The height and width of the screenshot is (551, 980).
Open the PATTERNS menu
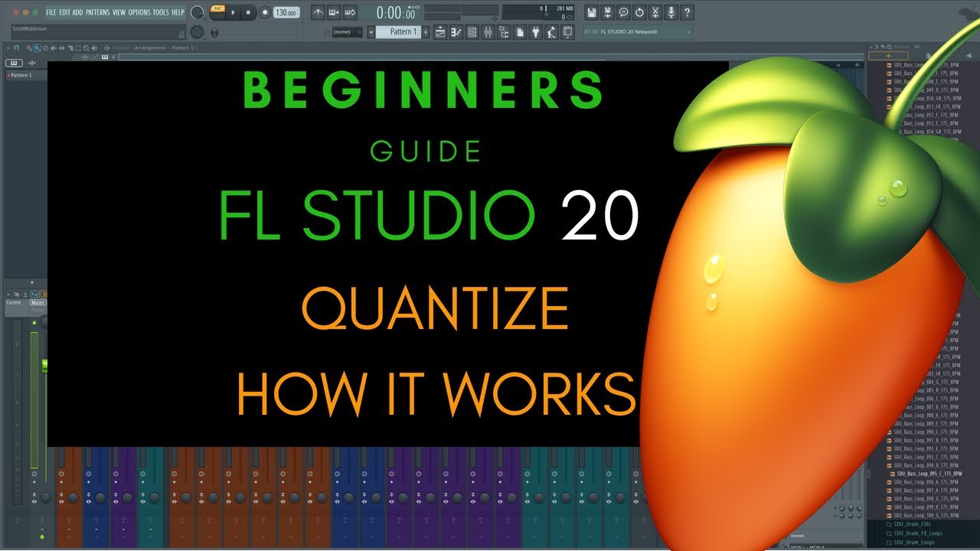click(98, 12)
